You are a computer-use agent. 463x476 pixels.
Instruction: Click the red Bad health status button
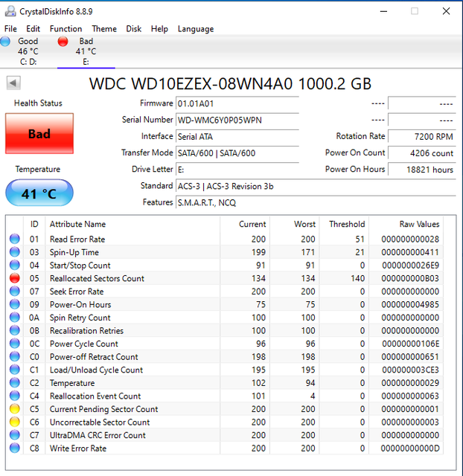pos(39,134)
